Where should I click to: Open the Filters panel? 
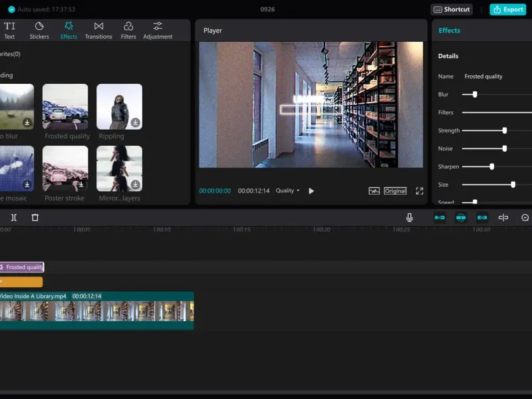click(128, 30)
